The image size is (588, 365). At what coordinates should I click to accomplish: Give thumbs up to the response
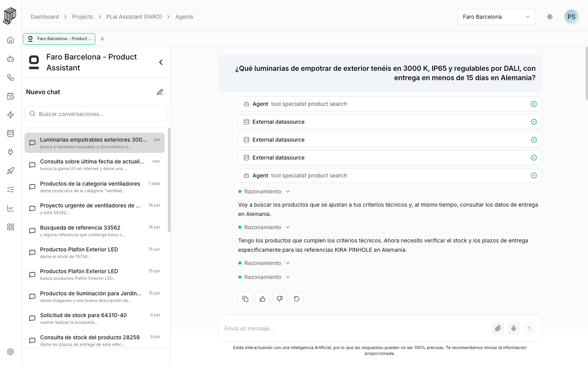point(262,299)
